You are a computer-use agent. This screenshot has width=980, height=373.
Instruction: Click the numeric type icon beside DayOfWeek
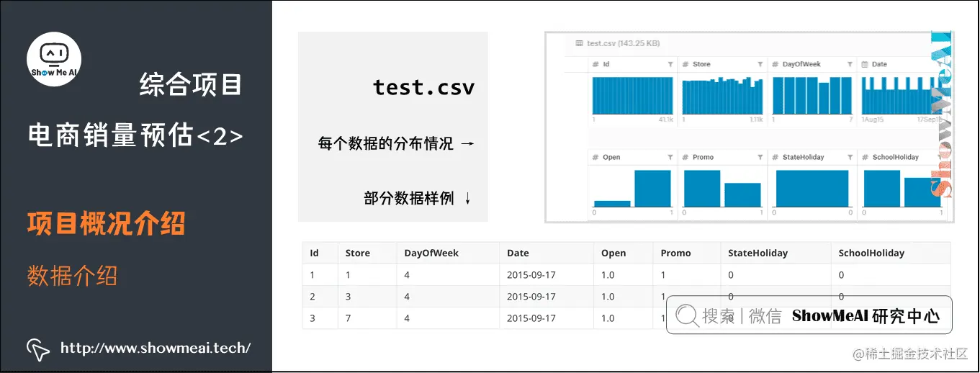point(776,65)
